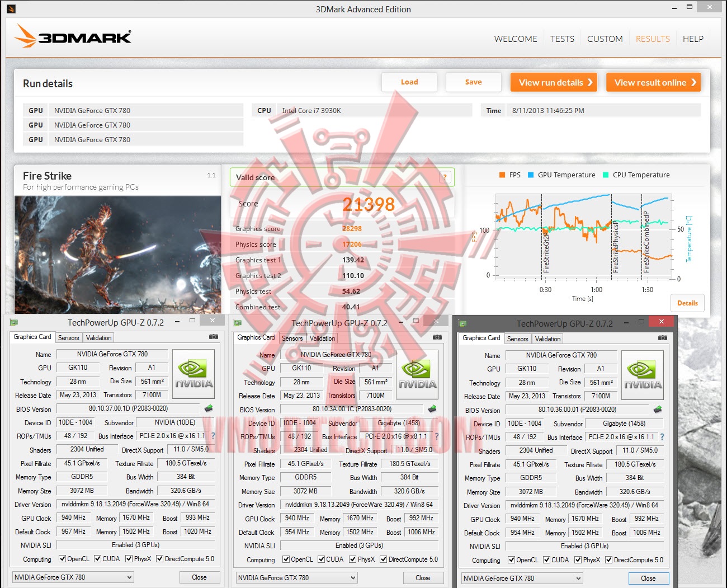The image size is (727, 588).
Task: Click the Combined test value 40.41
Action: [x=351, y=307]
